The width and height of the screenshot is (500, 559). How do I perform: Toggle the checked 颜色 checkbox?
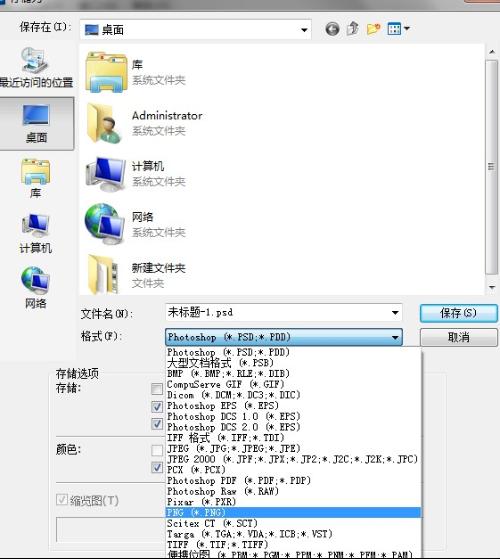coord(157,467)
